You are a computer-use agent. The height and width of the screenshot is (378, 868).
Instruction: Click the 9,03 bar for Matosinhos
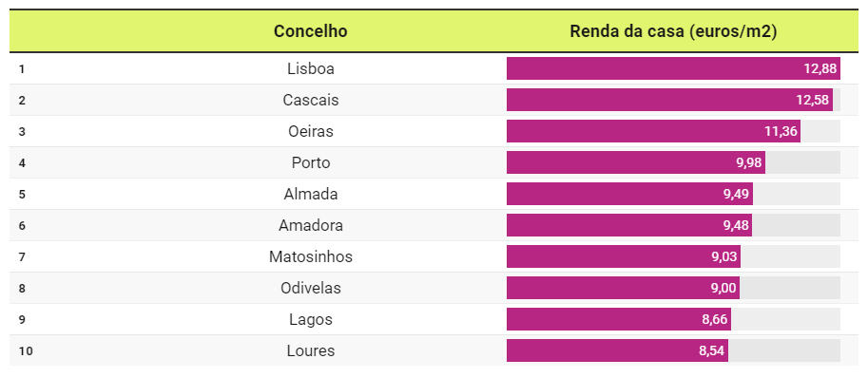coord(624,257)
